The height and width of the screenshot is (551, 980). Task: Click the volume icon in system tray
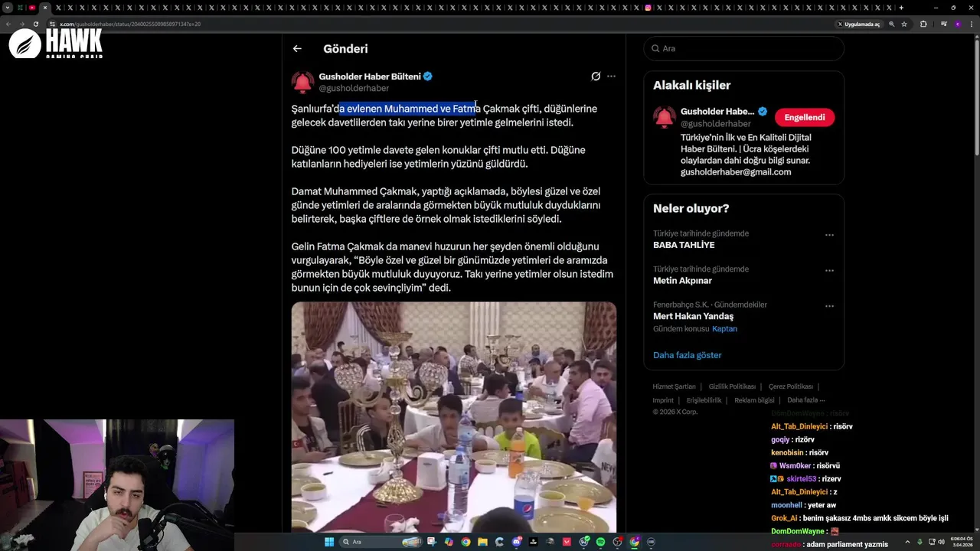coord(941,542)
